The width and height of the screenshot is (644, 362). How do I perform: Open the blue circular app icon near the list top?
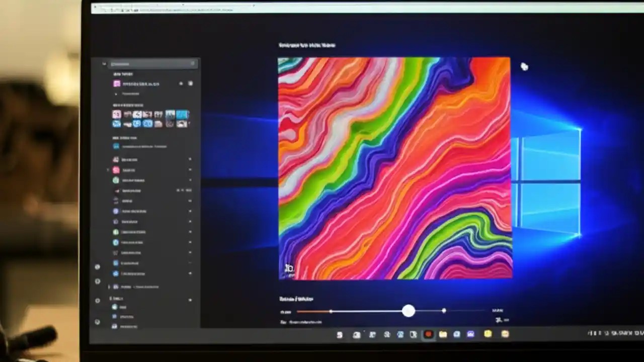pyautogui.click(x=117, y=146)
